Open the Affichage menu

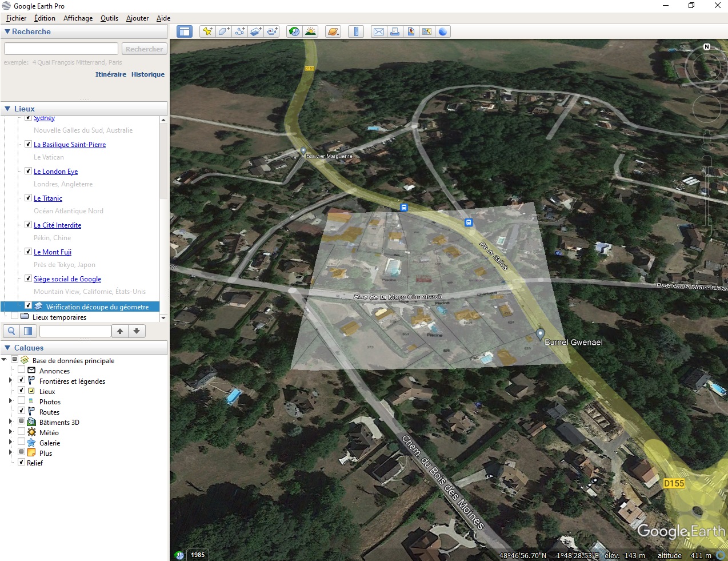point(78,18)
